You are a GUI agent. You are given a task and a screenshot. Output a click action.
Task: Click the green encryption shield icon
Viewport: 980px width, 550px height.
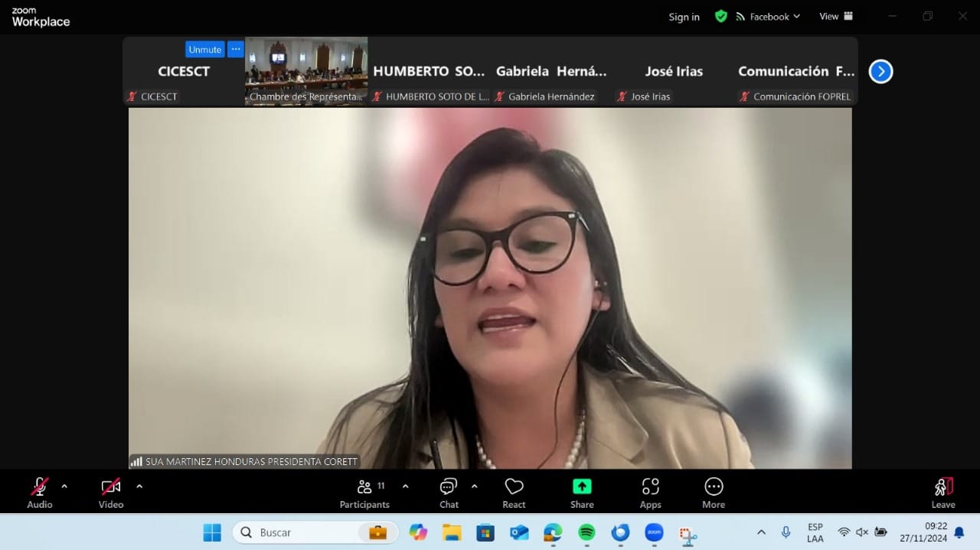(x=720, y=16)
